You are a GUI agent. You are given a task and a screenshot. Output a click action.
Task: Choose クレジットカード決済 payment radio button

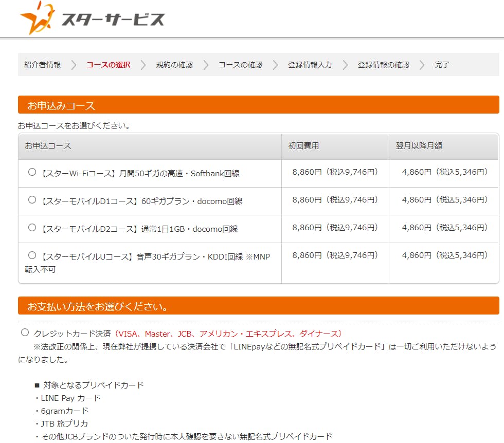coord(25,333)
